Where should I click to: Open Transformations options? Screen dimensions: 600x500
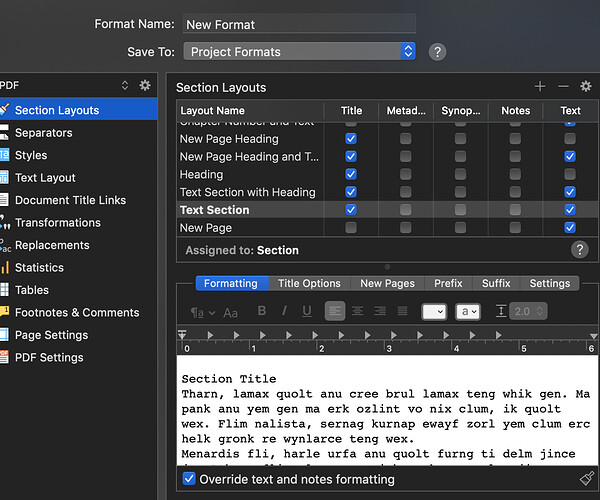[x=57, y=223]
